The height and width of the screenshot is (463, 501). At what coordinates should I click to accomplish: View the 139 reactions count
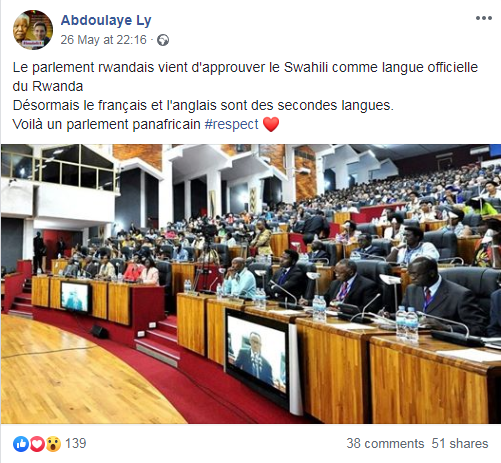(76, 444)
